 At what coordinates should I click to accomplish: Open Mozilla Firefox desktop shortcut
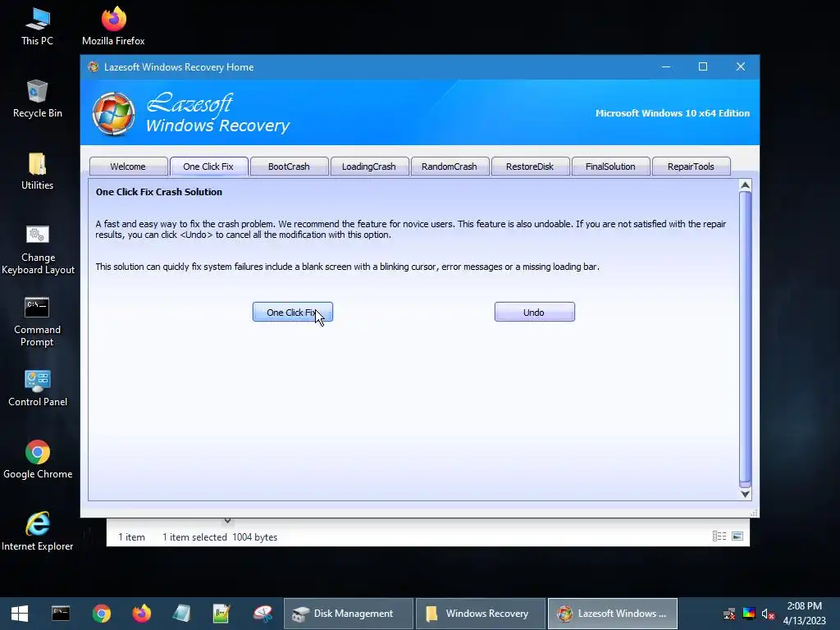pos(113,27)
